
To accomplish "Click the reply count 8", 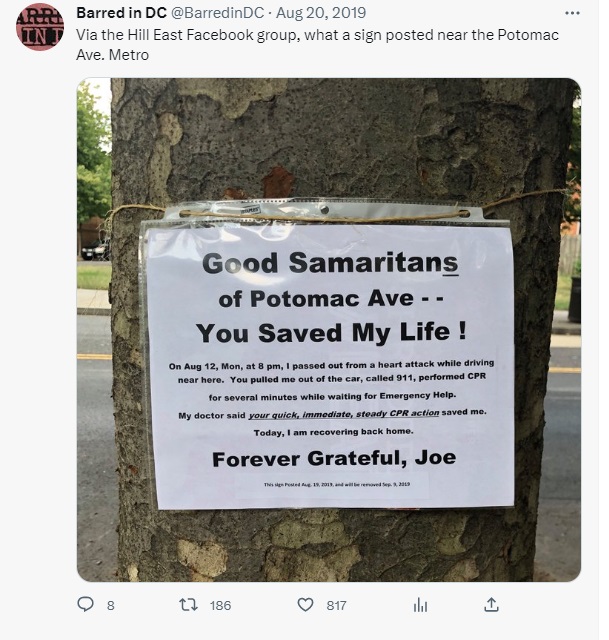I will [x=110, y=605].
